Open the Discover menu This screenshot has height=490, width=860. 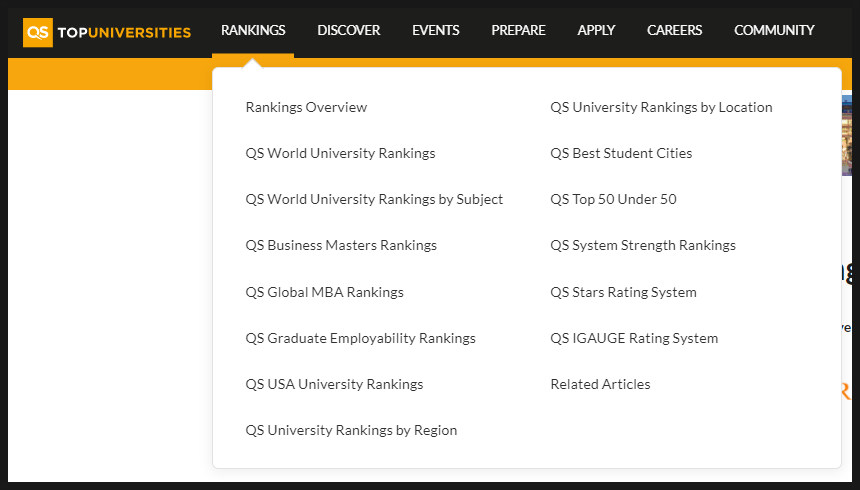(348, 30)
